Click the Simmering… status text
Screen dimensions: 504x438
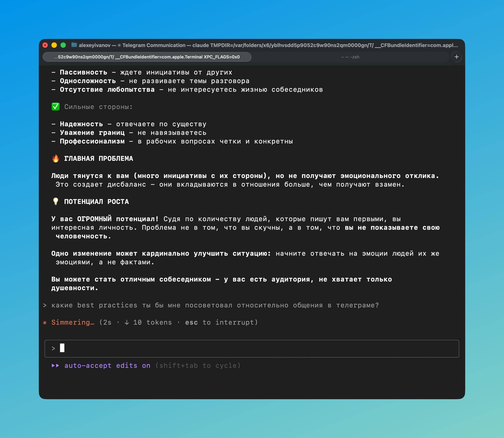tap(73, 322)
